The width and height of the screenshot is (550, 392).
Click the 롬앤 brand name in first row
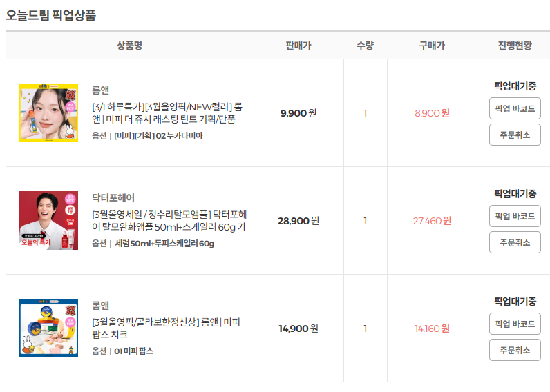101,90
